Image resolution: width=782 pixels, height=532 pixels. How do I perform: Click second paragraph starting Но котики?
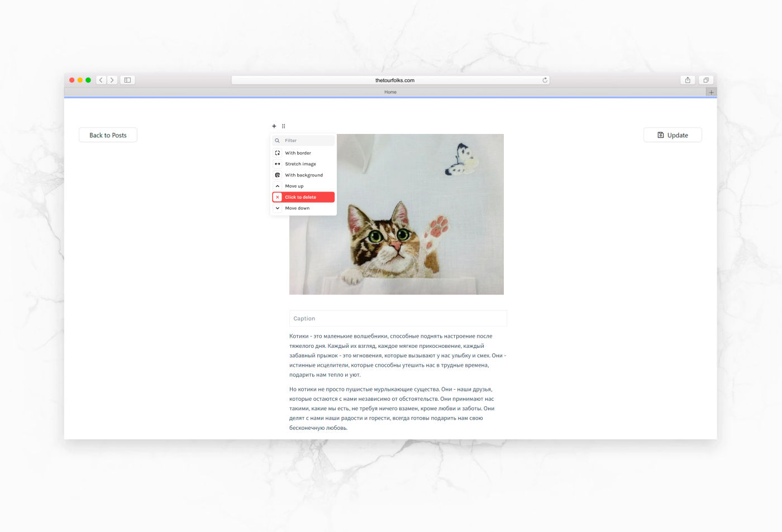pos(392,408)
